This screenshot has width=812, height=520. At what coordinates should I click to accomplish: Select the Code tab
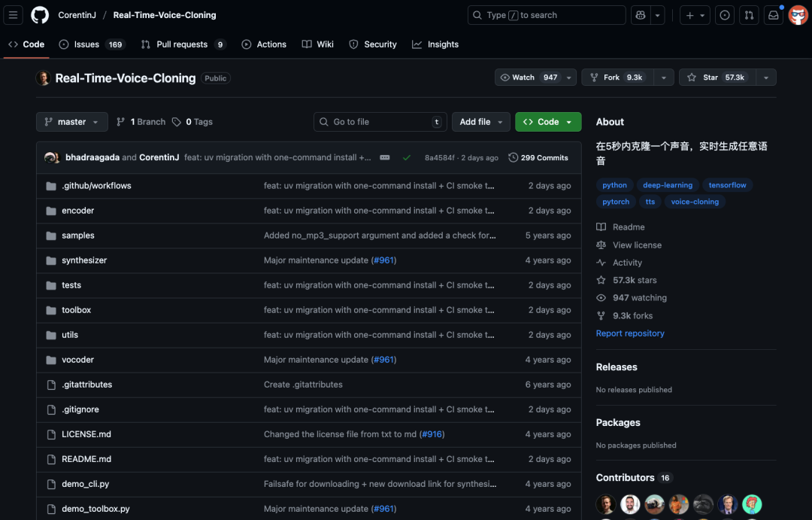(26, 44)
